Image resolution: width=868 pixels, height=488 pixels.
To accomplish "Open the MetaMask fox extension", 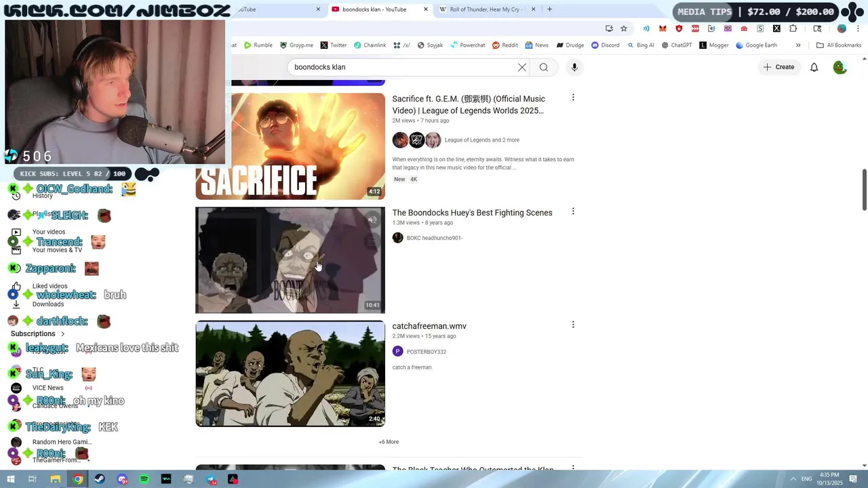I will [x=663, y=28].
